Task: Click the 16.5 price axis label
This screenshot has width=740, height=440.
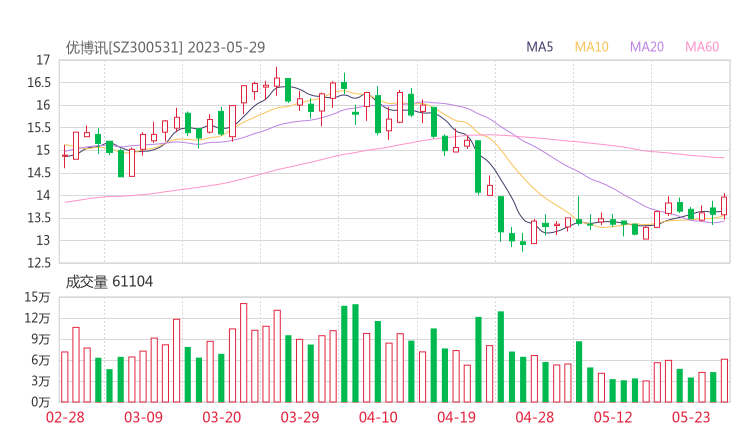Action: coord(38,83)
